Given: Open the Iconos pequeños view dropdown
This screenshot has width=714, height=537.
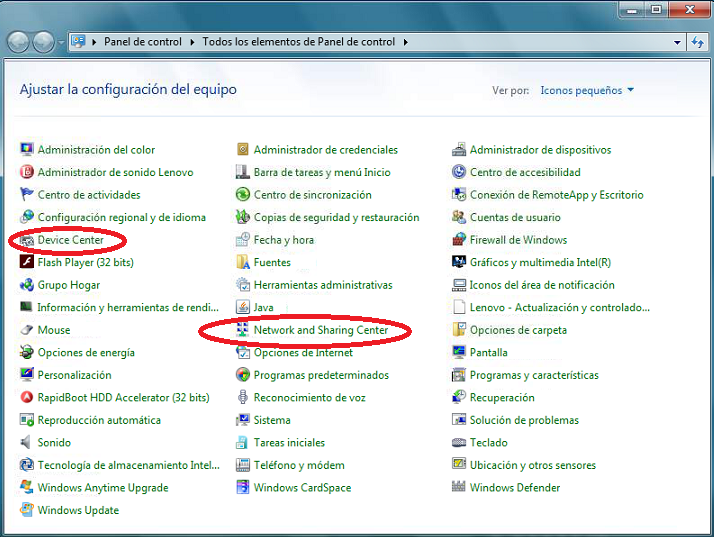Looking at the screenshot, I should pyautogui.click(x=586, y=90).
